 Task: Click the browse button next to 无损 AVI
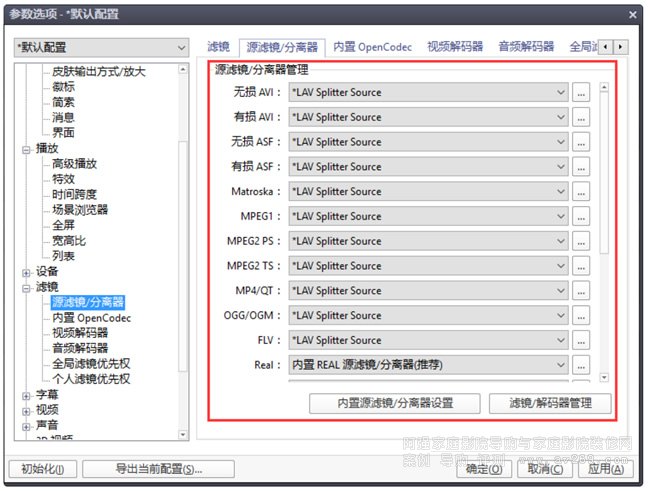[x=581, y=93]
